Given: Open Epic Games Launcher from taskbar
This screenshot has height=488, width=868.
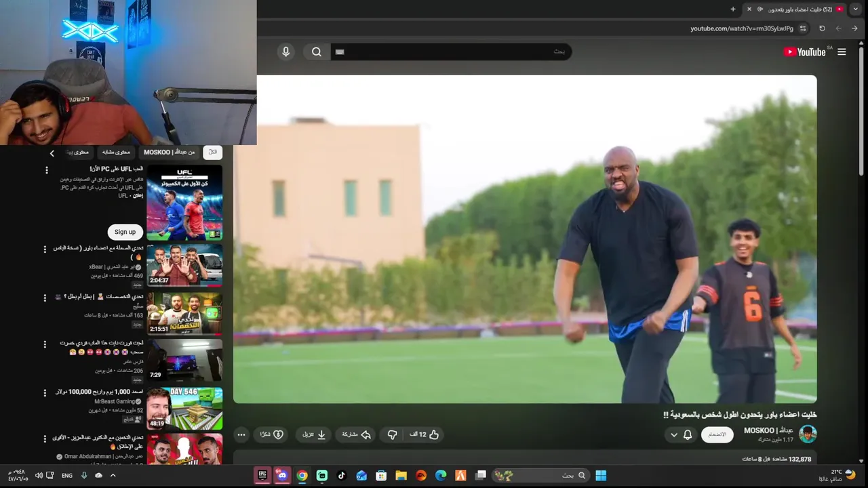Looking at the screenshot, I should click(x=262, y=475).
